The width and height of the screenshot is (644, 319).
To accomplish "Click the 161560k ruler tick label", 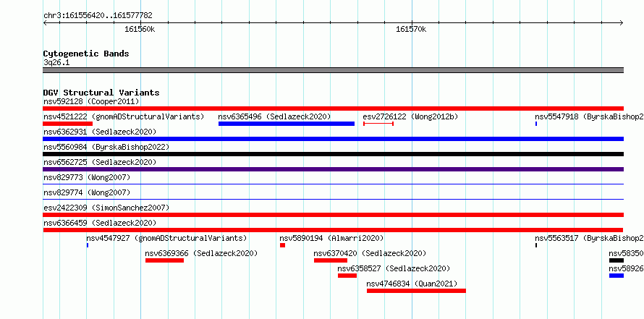I will [140, 29].
